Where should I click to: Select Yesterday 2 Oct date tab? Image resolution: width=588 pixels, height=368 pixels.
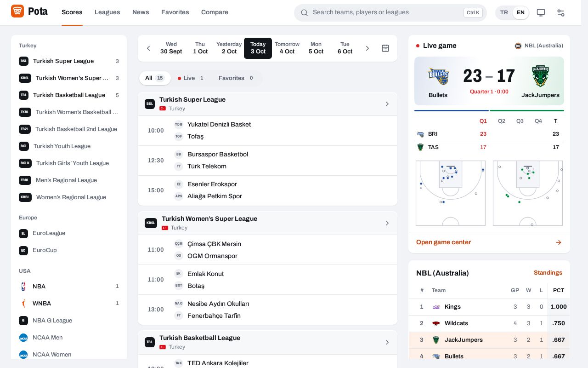coord(229,48)
